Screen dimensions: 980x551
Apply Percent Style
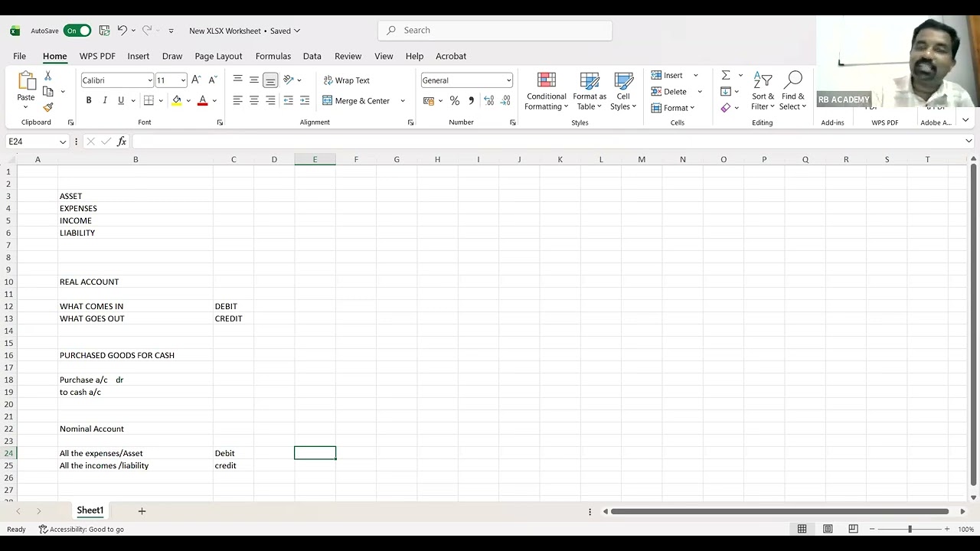[455, 101]
